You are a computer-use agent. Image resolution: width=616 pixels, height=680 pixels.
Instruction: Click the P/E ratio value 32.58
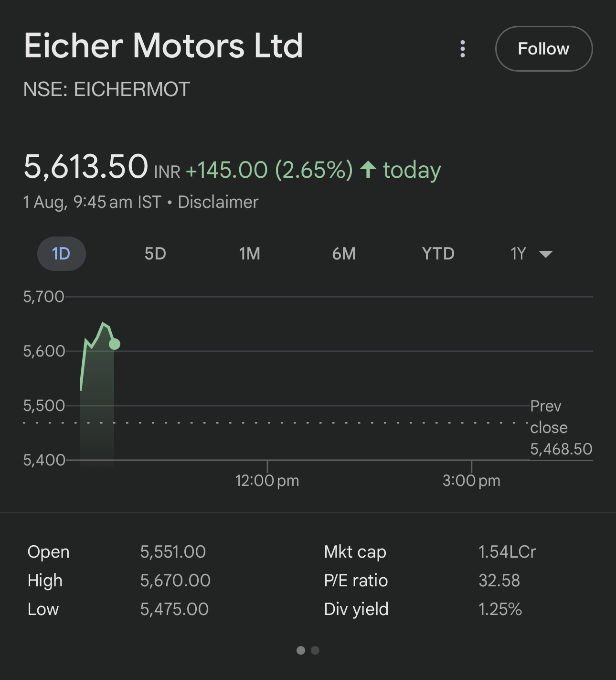499,581
